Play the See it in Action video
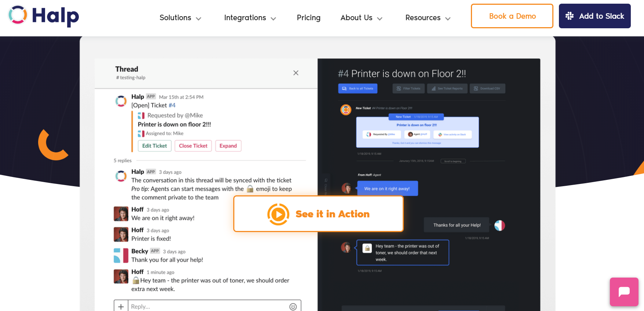Viewport: 644px width, 311px height. 318,214
